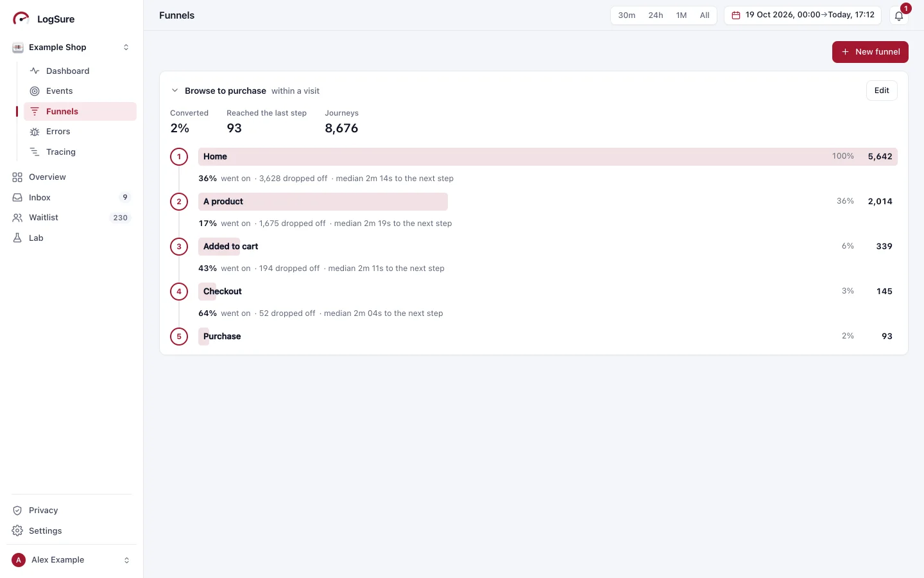
Task: Collapse the Browse to purchase funnel
Action: point(175,91)
